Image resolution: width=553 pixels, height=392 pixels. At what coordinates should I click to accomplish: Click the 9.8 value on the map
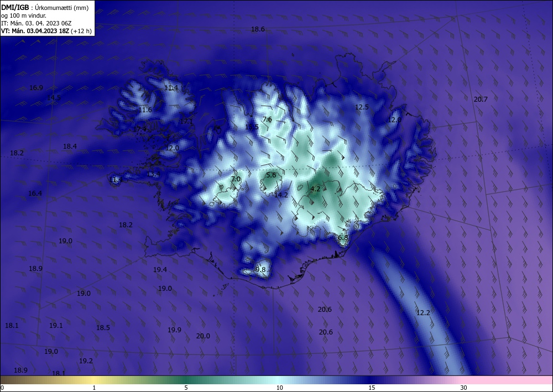[260, 270]
